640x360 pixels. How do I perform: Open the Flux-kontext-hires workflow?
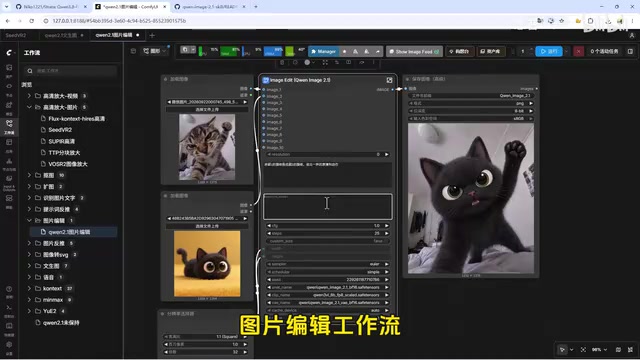tap(76, 119)
